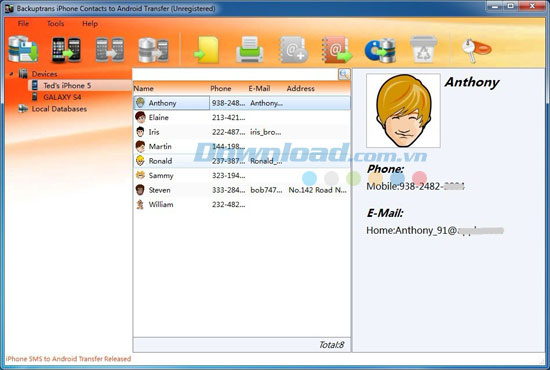
Task: Sort contacts by E-Mail column header
Action: pyautogui.click(x=260, y=88)
